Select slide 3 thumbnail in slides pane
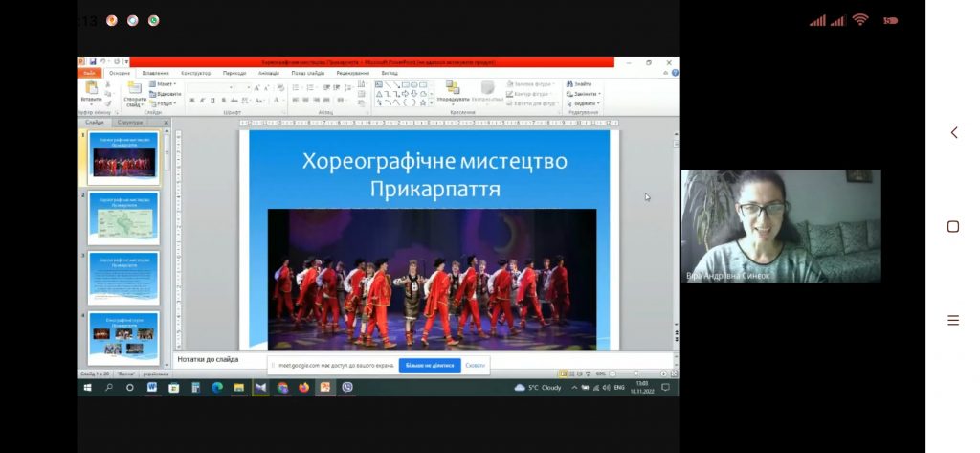This screenshot has height=453, width=980. point(123,278)
